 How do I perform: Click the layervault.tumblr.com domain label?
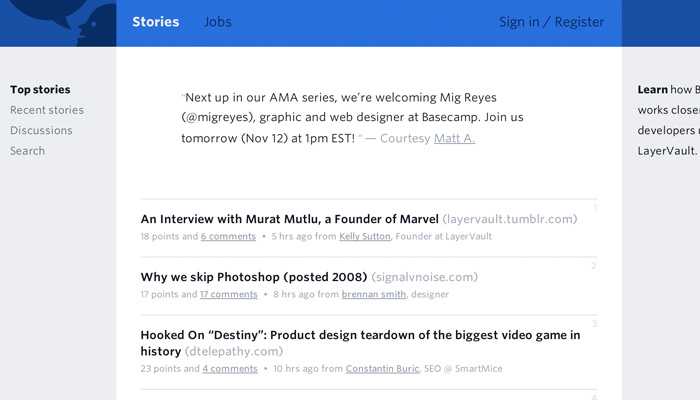pos(510,219)
